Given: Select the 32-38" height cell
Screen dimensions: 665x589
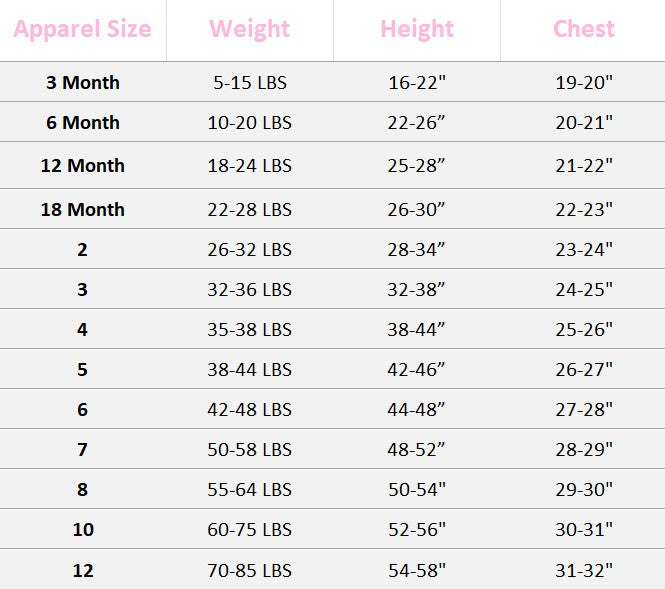Looking at the screenshot, I should 417,289.
